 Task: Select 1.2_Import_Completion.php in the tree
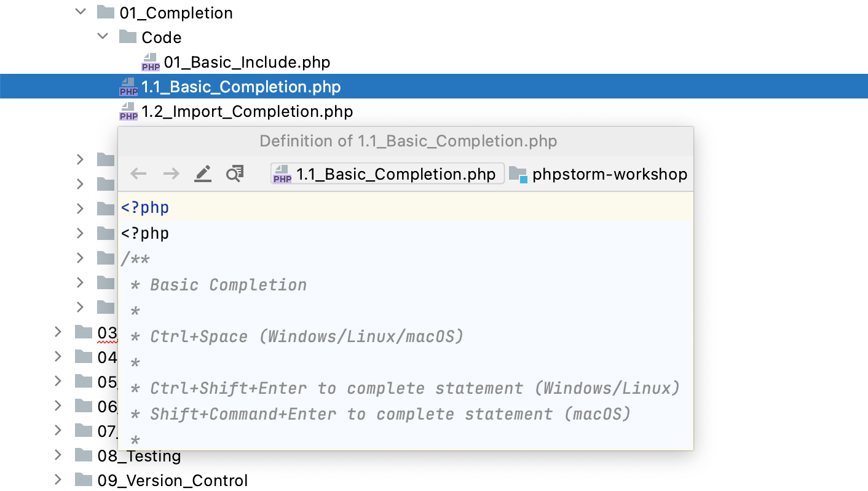pyautogui.click(x=247, y=111)
